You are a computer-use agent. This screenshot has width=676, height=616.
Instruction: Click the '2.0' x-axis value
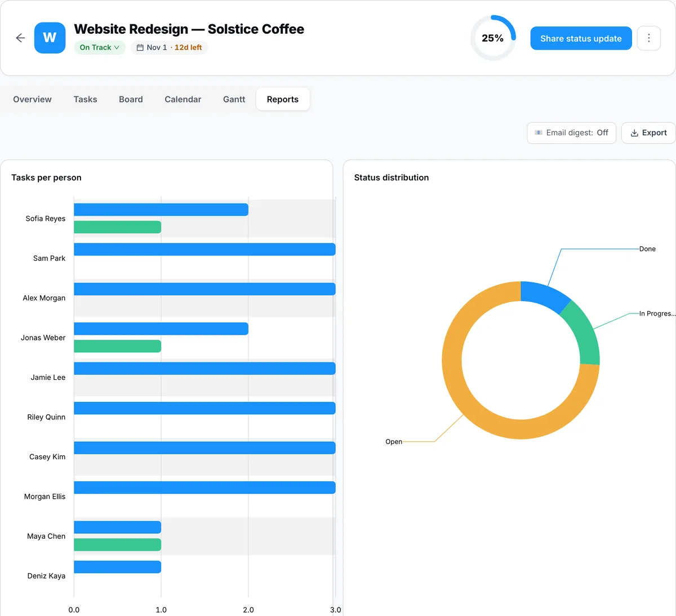(x=248, y=610)
